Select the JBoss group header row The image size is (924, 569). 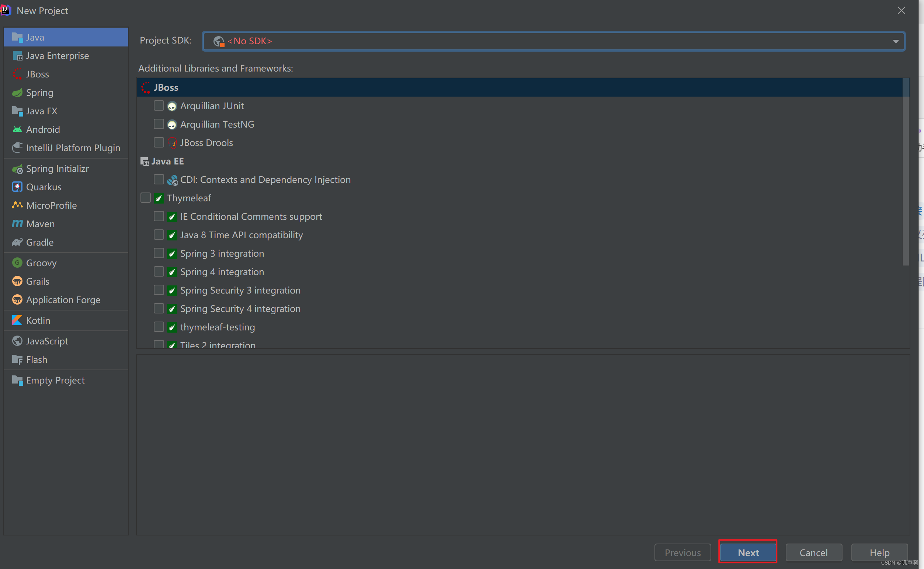point(520,88)
